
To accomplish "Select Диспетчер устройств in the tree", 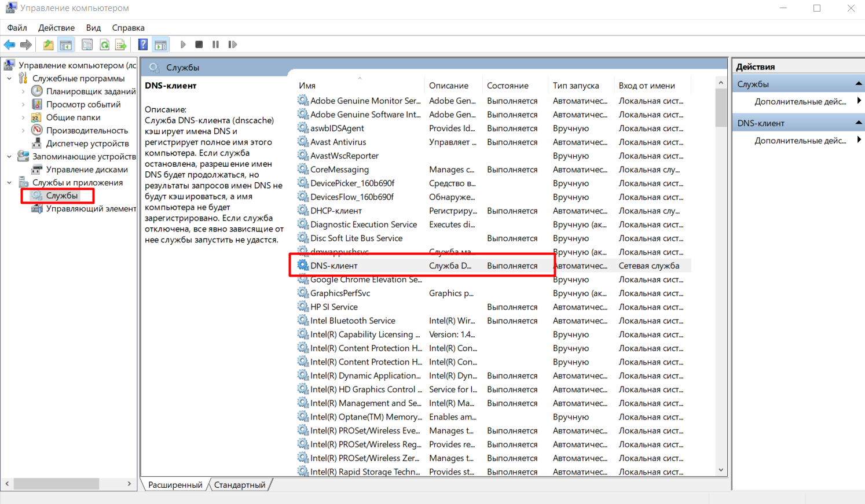I will point(87,144).
